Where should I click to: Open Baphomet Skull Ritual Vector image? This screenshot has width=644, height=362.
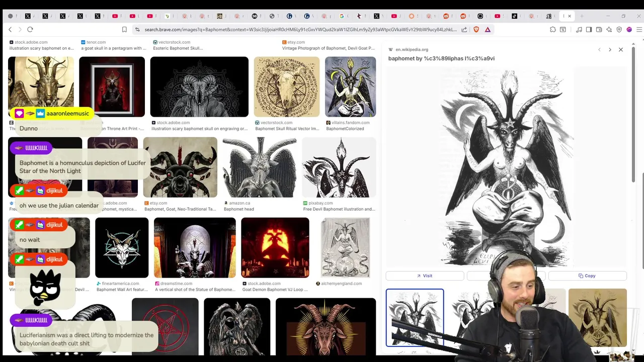286,86
